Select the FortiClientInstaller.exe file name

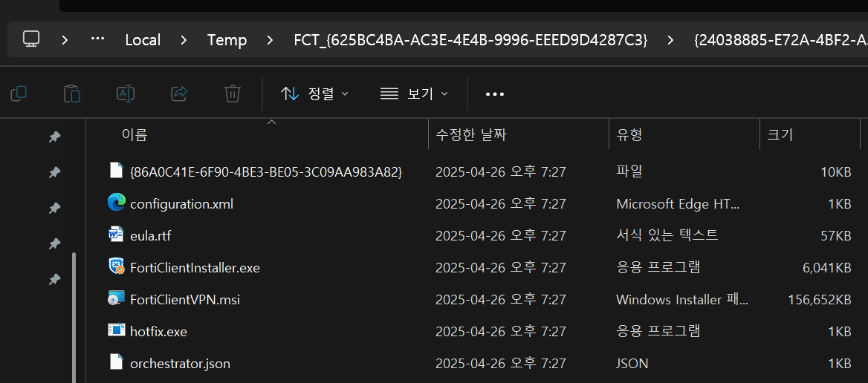coord(195,268)
